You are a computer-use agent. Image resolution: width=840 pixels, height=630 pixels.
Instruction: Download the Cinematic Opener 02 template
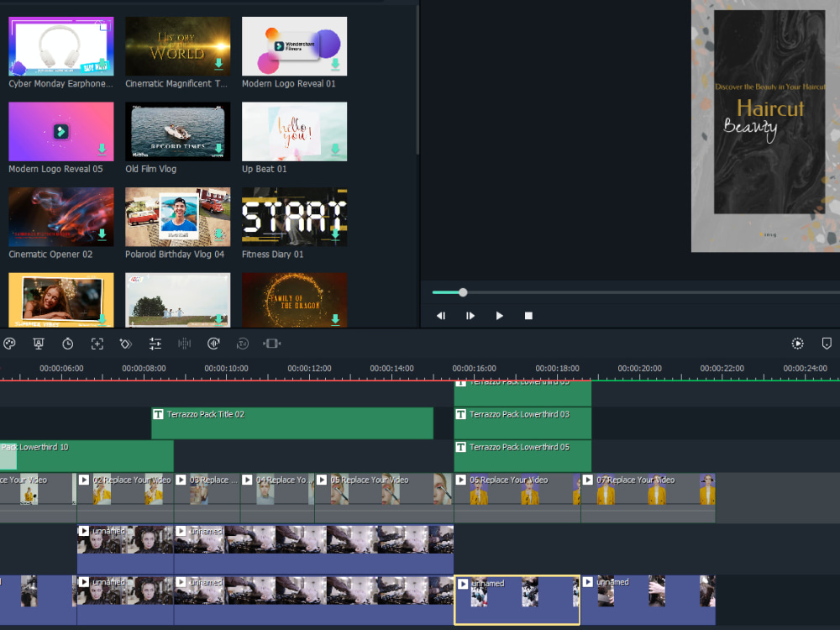102,234
